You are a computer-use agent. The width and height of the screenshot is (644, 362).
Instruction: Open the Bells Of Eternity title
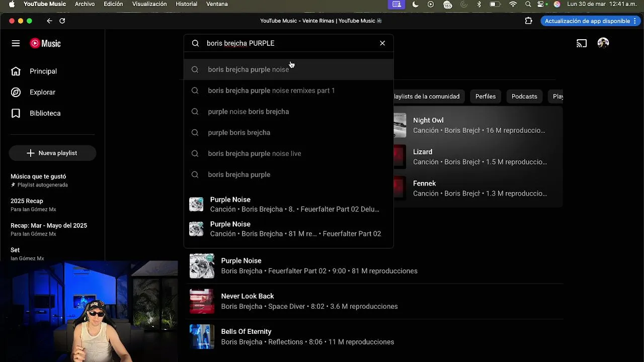pos(247,332)
